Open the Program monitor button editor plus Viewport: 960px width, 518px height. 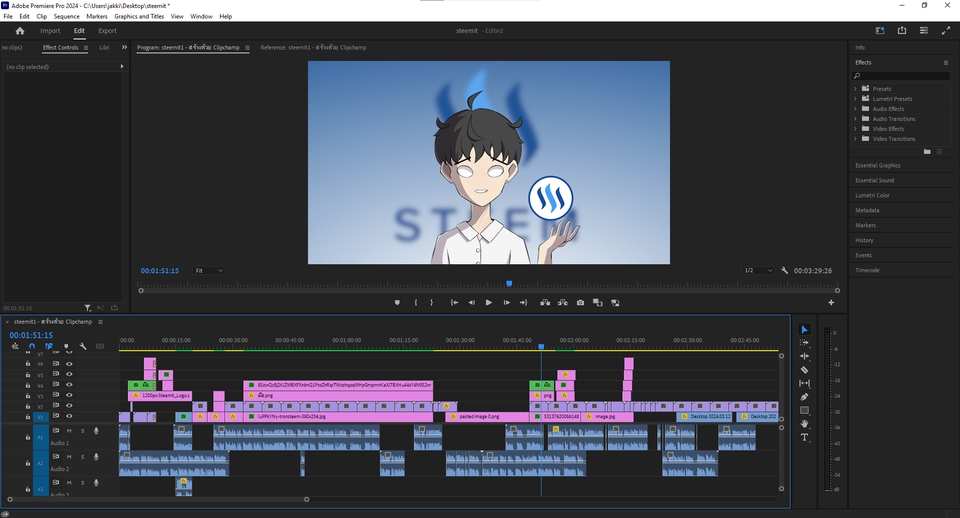click(x=831, y=302)
